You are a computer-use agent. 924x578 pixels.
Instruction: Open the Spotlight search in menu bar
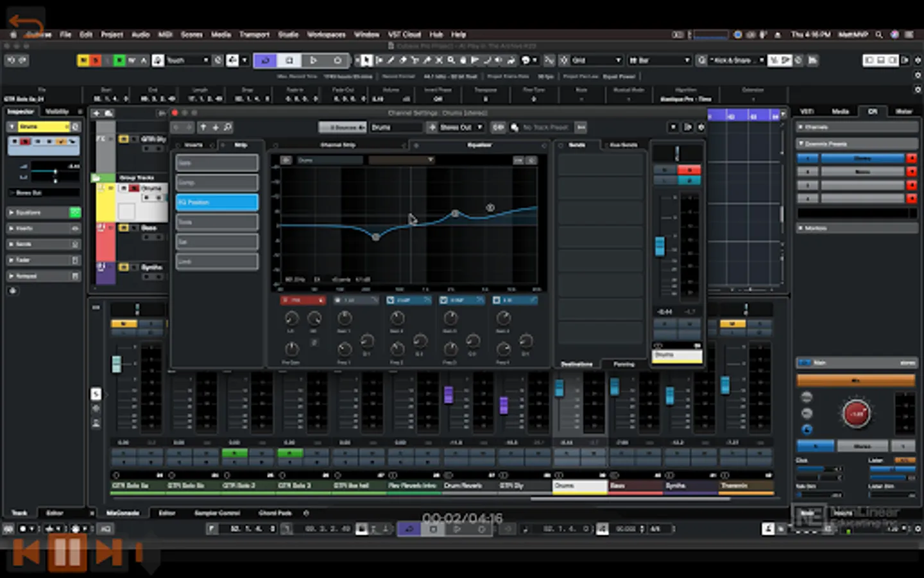(x=878, y=35)
